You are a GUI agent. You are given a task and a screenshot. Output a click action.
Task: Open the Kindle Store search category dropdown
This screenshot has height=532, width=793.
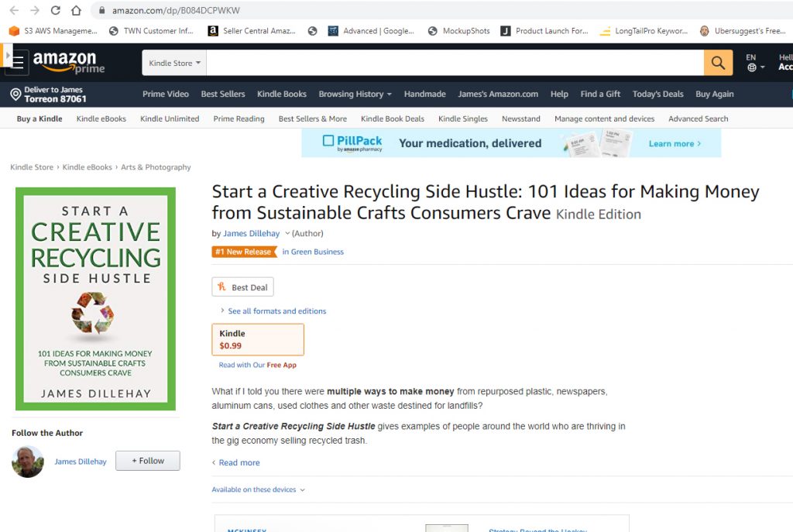pyautogui.click(x=174, y=63)
